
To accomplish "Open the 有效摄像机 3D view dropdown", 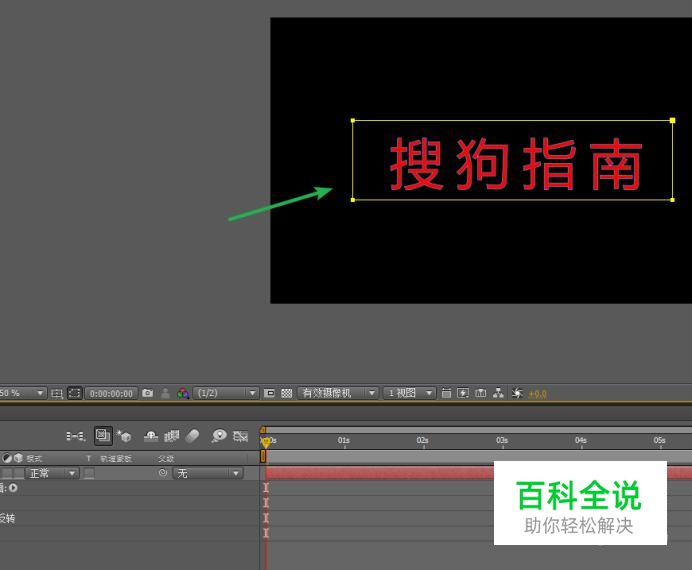I will tap(338, 393).
